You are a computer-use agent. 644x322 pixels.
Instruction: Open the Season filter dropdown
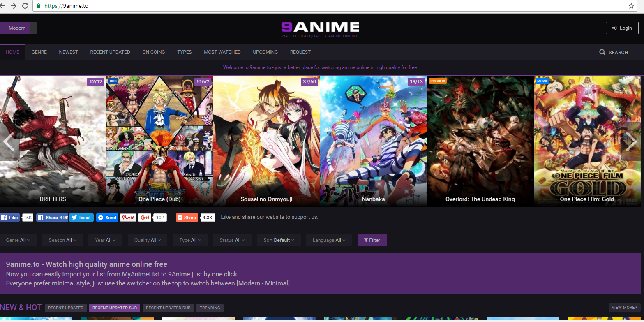tap(62, 240)
